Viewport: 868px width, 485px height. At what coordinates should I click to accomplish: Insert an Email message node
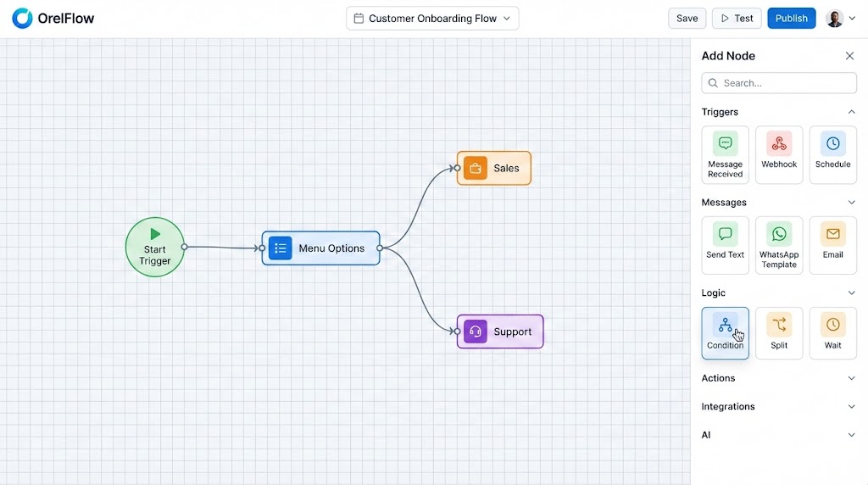click(832, 244)
